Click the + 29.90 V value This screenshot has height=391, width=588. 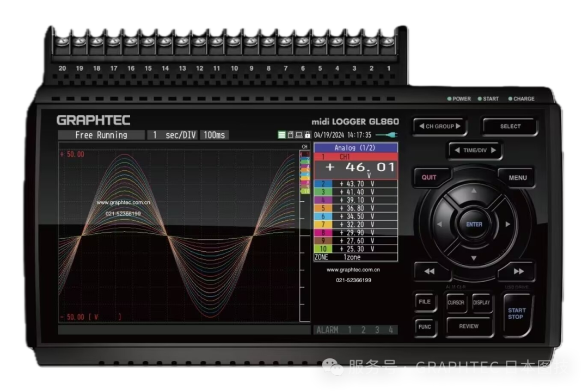point(357,233)
